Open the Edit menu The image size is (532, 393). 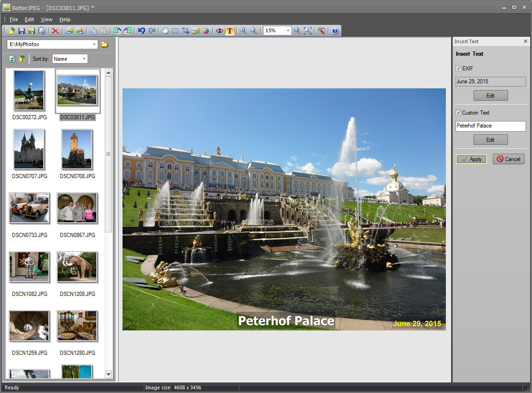point(29,19)
